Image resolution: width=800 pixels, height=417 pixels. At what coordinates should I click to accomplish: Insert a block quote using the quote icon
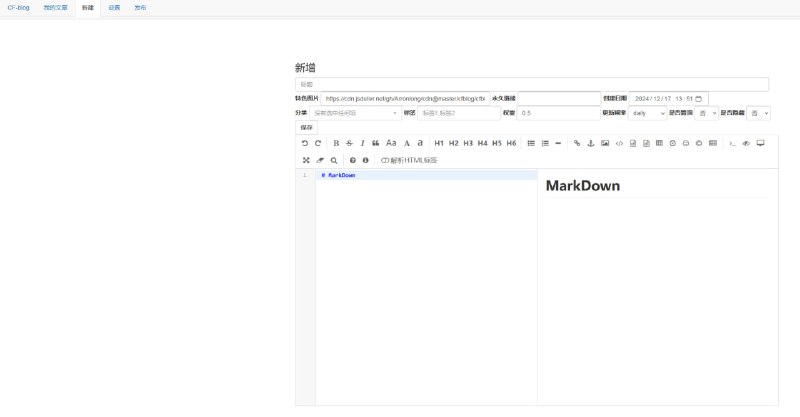pyautogui.click(x=376, y=143)
